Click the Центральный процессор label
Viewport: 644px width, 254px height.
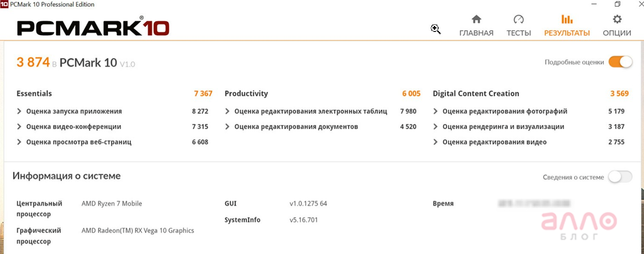39,209
